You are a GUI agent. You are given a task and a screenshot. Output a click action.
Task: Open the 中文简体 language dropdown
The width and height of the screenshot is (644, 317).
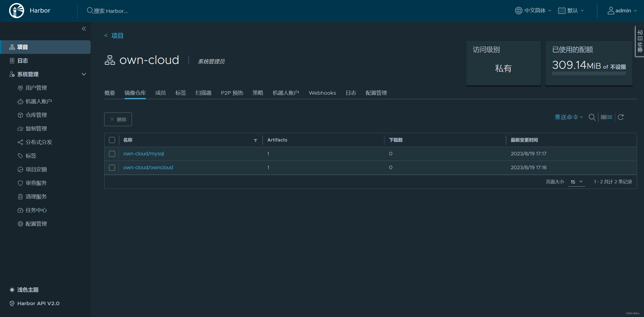tap(533, 11)
